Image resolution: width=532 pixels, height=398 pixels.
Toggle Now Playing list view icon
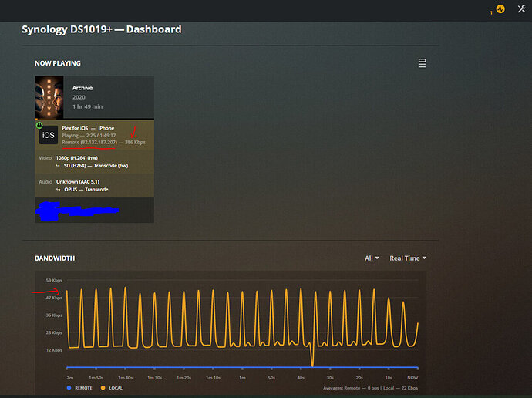coord(422,63)
